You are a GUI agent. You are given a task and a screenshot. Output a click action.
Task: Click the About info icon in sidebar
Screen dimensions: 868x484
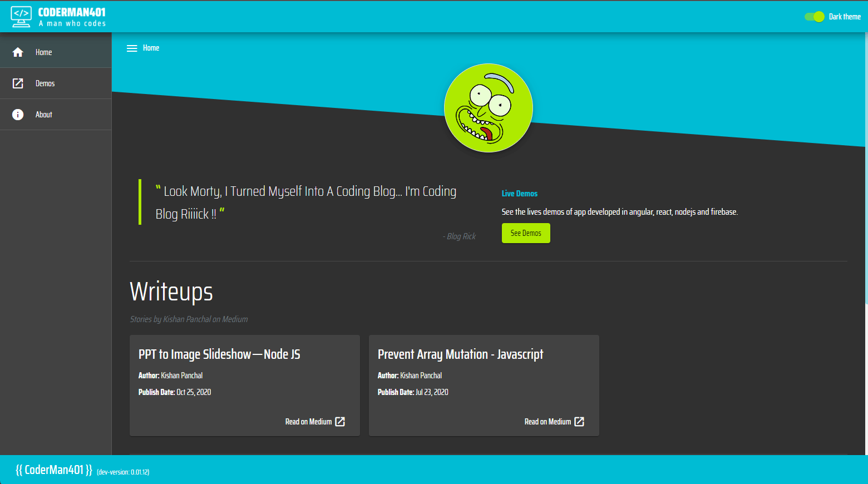(x=18, y=115)
